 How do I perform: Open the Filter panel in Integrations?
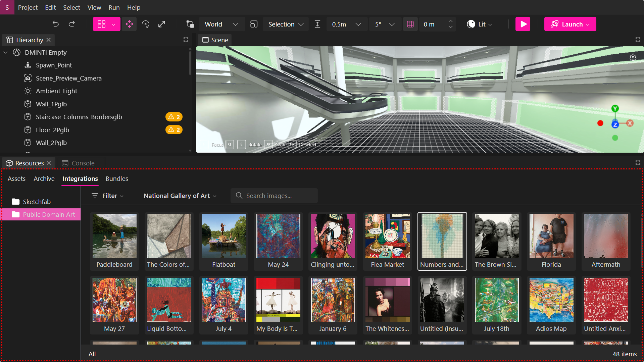coord(107,196)
